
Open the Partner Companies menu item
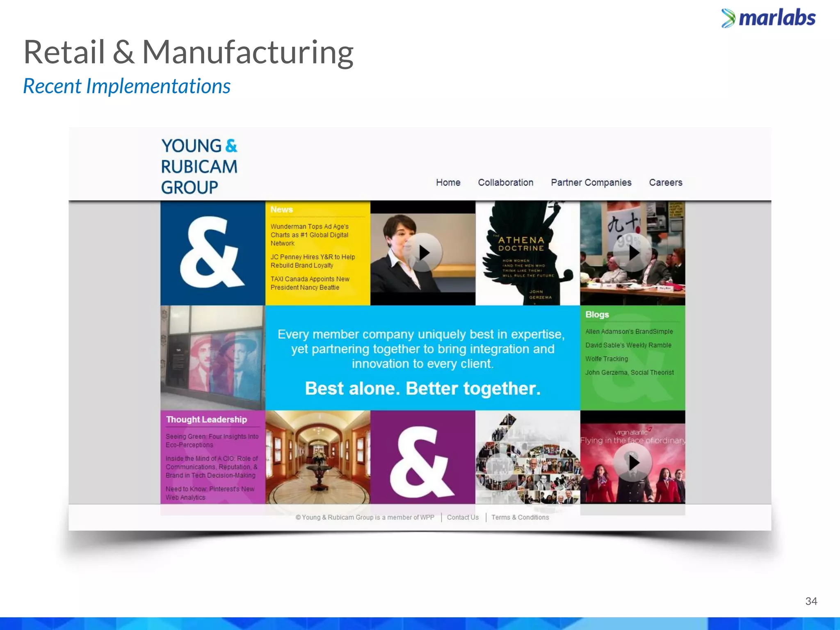[x=591, y=183]
